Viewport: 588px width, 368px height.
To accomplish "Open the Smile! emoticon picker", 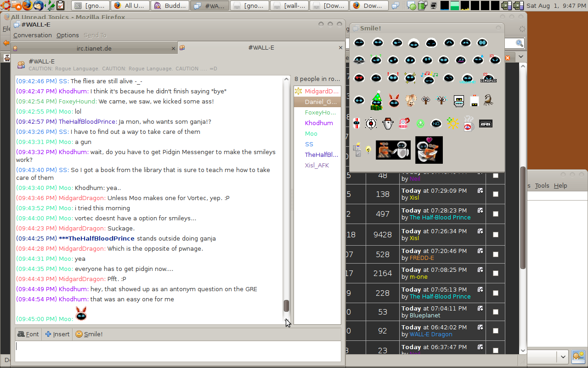I will (x=89, y=334).
